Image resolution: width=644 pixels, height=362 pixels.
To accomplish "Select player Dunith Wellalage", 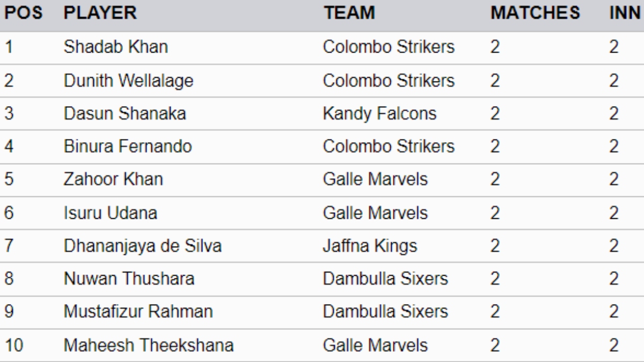I will pos(128,81).
